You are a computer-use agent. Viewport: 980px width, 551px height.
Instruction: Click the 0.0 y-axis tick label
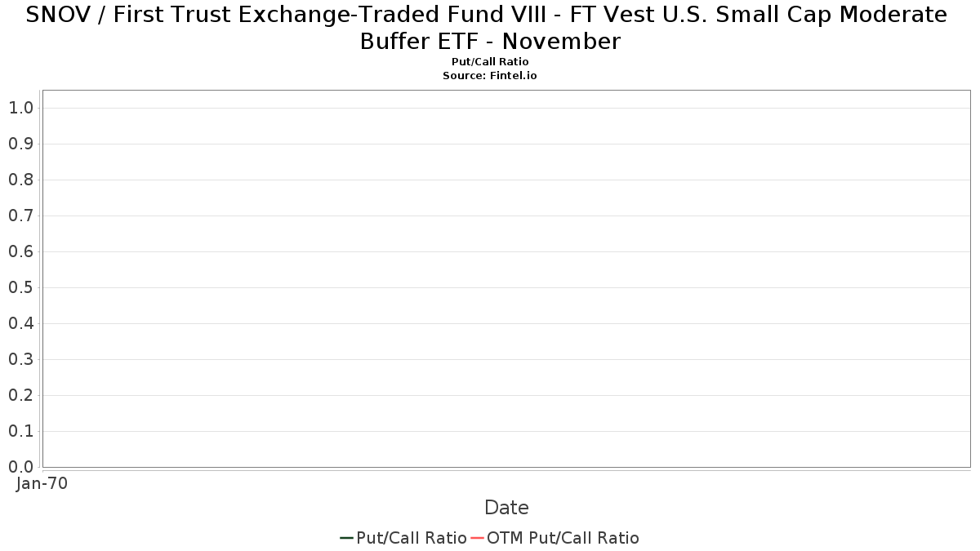pos(20,467)
